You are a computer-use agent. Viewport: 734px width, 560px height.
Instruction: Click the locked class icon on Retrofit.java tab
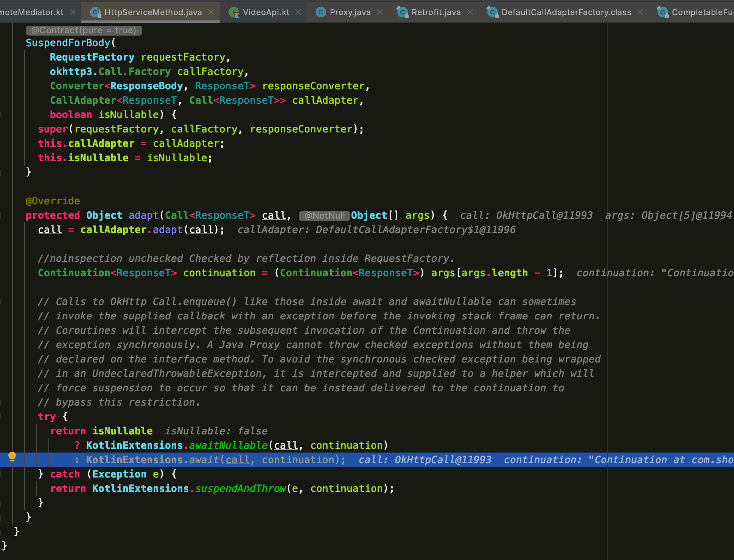(402, 12)
